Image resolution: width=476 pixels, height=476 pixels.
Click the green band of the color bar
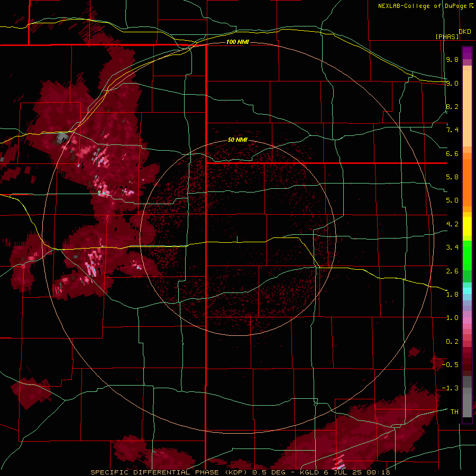pyautogui.click(x=467, y=261)
